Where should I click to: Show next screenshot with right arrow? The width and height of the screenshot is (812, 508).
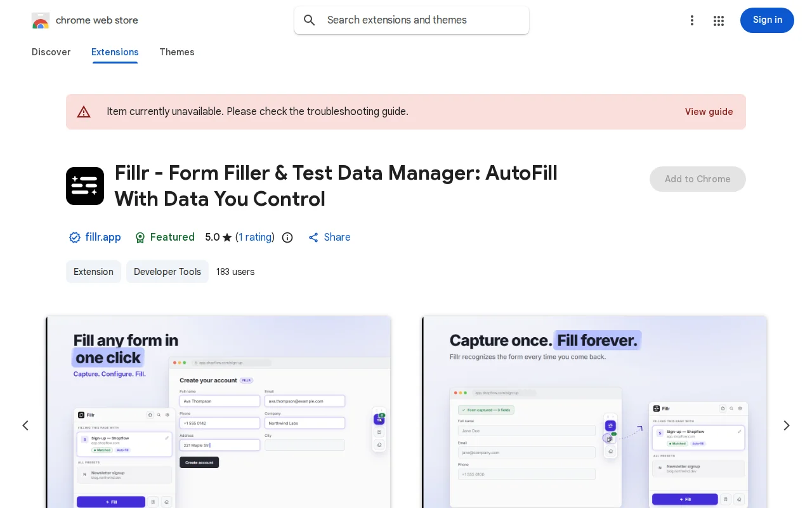click(786, 425)
